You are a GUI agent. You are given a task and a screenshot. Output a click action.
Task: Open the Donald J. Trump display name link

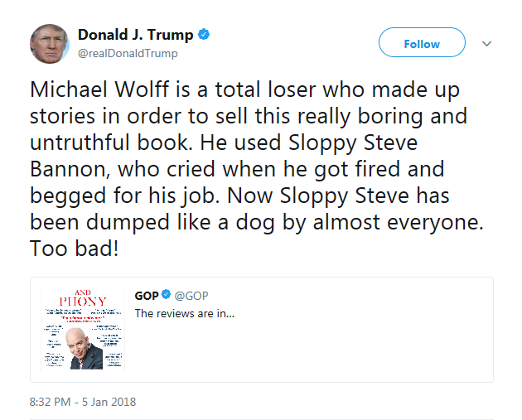point(136,35)
